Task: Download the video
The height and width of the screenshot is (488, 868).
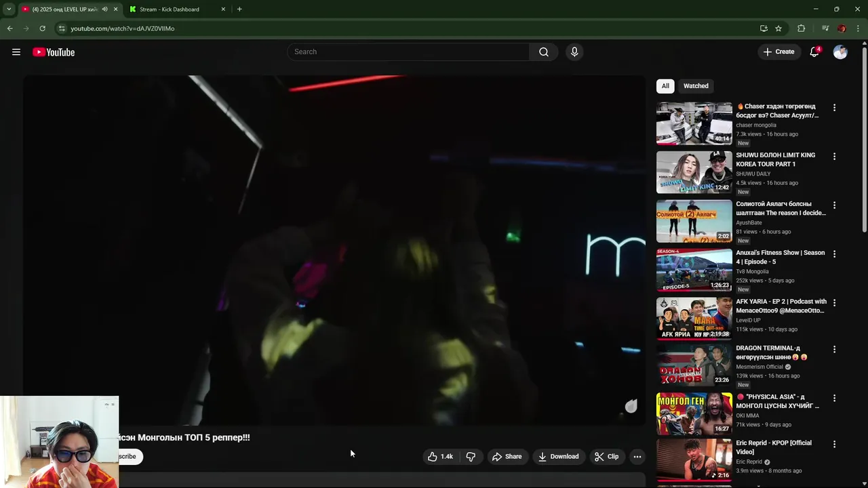Action: tap(558, 457)
